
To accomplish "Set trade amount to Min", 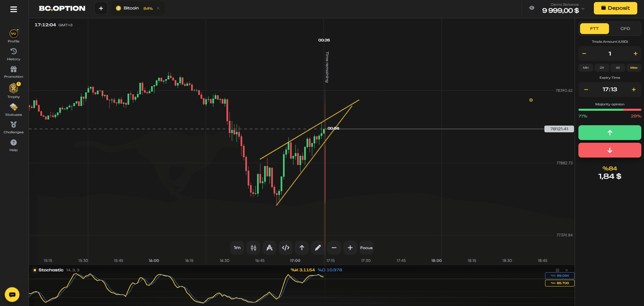I will point(586,68).
